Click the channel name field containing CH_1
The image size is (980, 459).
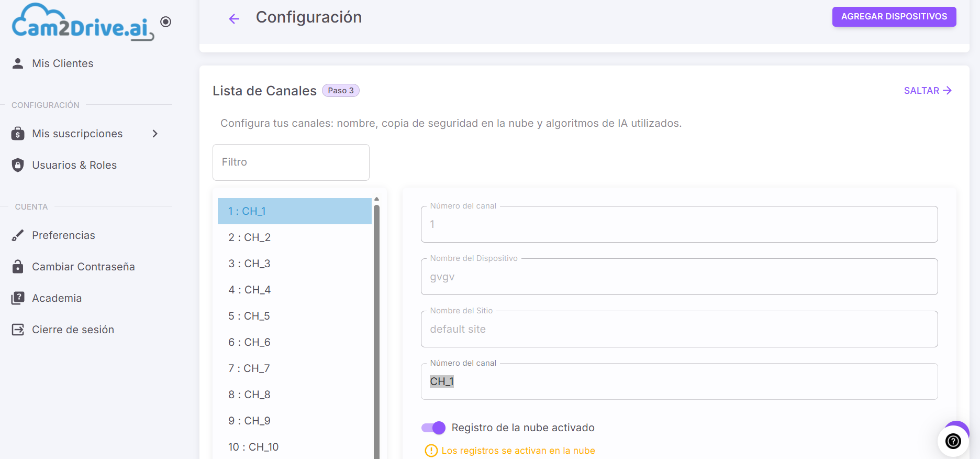(x=679, y=381)
